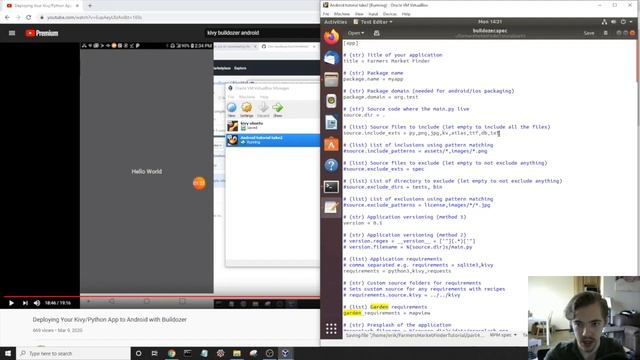Screen dimensions: 640x360
Task: Open Windows Start menu
Action: (x=8, y=353)
